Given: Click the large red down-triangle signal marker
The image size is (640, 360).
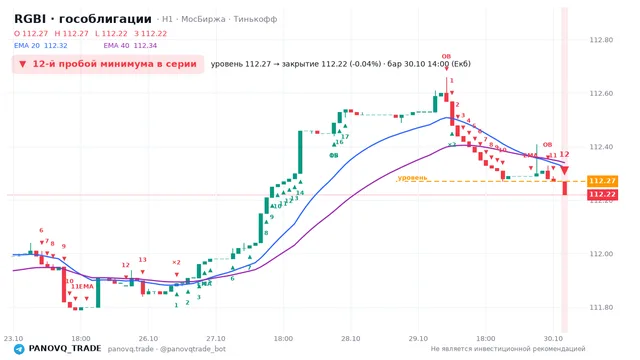Looking at the screenshot, I should [x=564, y=170].
